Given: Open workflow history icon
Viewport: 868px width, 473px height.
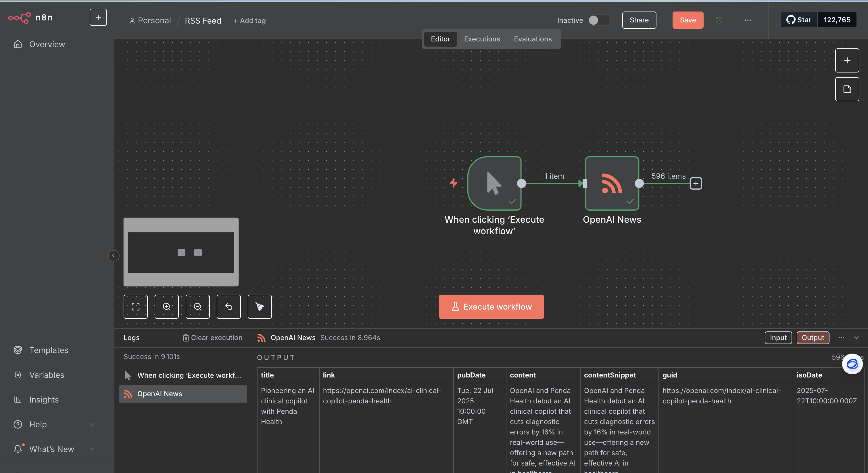Looking at the screenshot, I should tap(719, 20).
